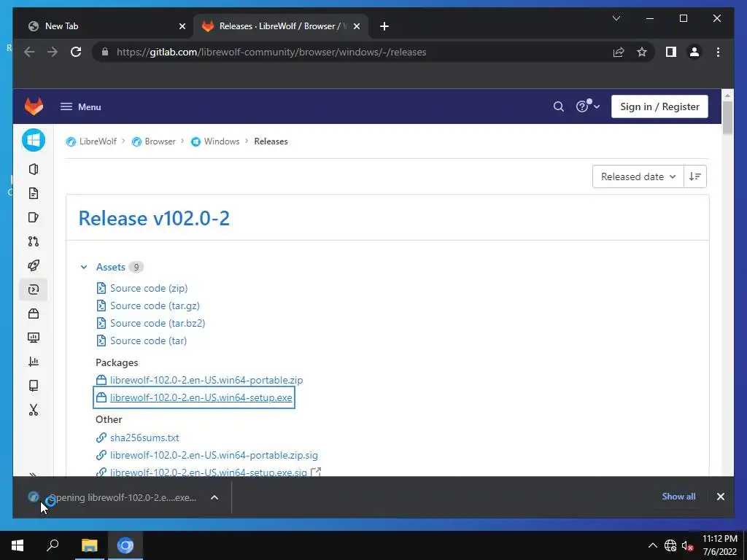The image size is (747, 560).
Task: Go back in browser
Action: 29,52
